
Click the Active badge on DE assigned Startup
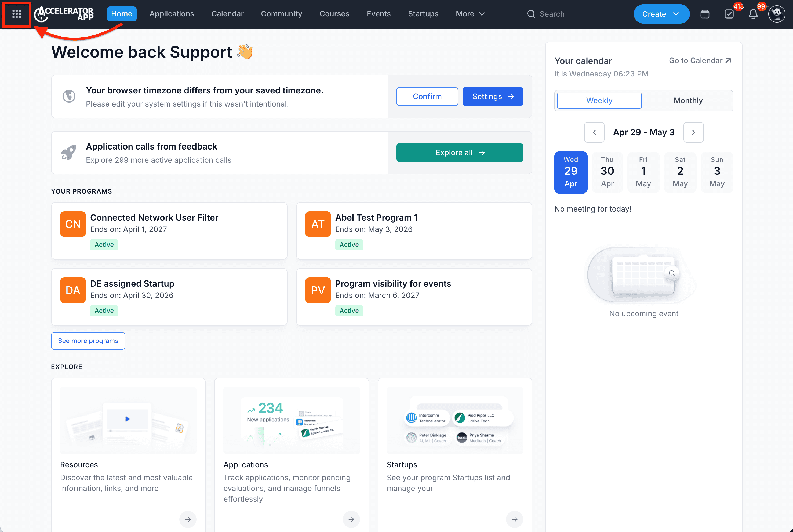[104, 311]
